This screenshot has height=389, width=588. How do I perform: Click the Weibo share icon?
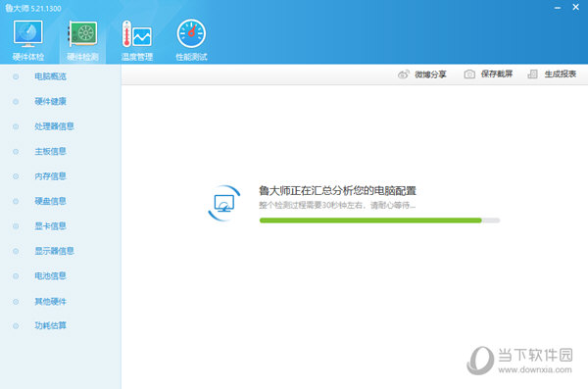403,74
